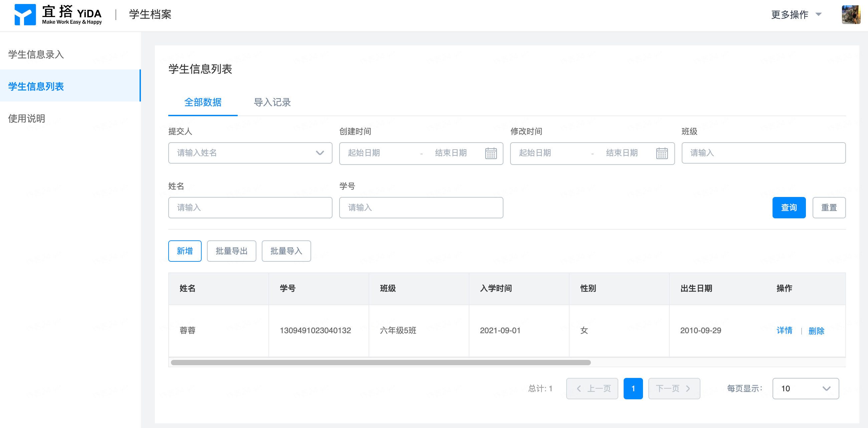The image size is (868, 428).
Task: Click the 重置 reset button
Action: point(829,208)
